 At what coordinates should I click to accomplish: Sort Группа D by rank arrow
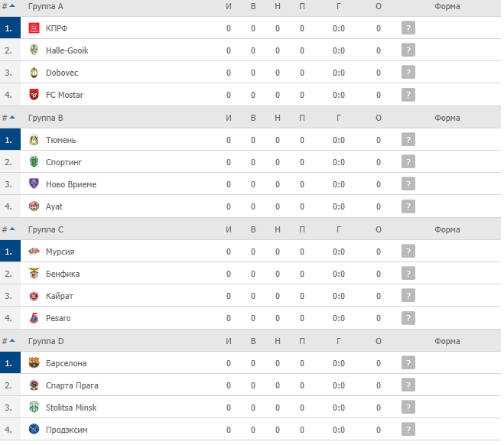(12, 340)
